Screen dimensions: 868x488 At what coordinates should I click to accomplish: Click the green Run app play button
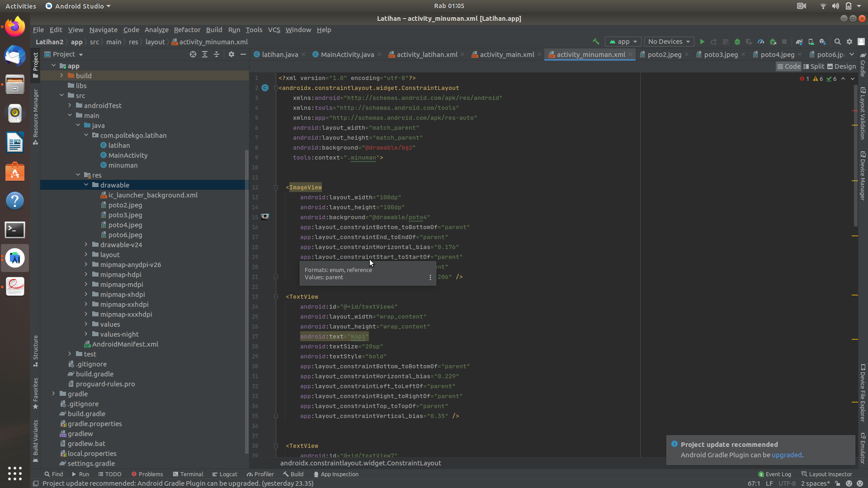coord(702,42)
